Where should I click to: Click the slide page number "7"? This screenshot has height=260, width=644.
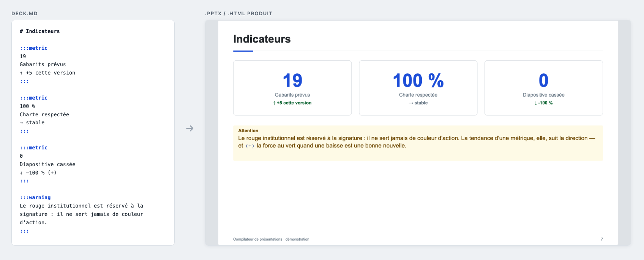[x=602, y=239]
